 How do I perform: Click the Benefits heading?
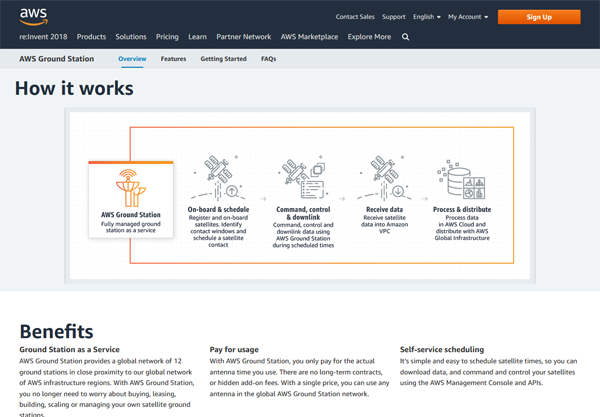56,331
